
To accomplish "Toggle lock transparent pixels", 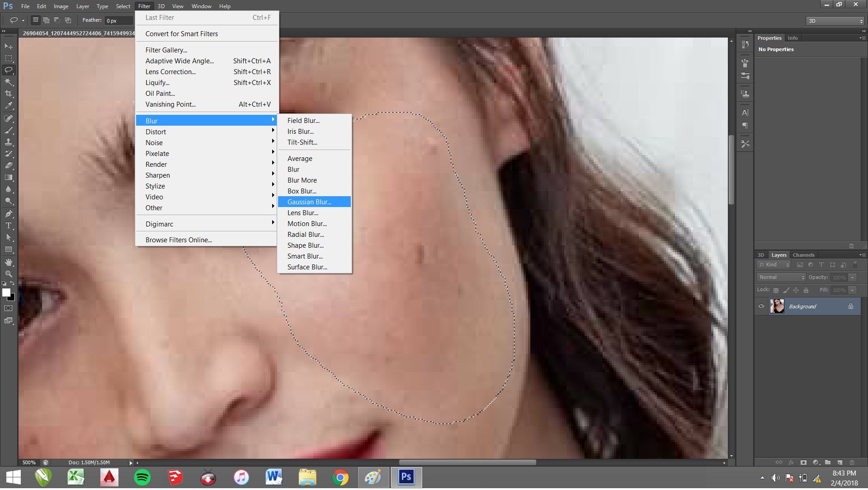I will 776,291.
